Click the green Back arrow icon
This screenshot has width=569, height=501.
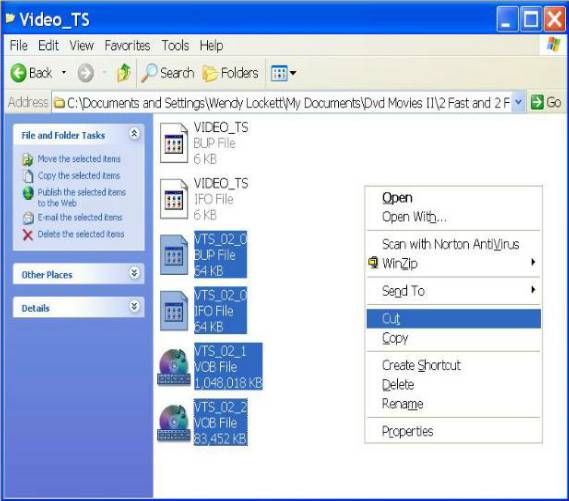click(x=18, y=73)
